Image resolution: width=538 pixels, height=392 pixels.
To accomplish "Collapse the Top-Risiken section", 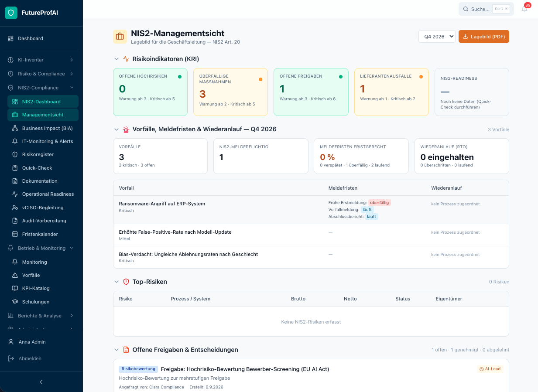I will 117,282.
